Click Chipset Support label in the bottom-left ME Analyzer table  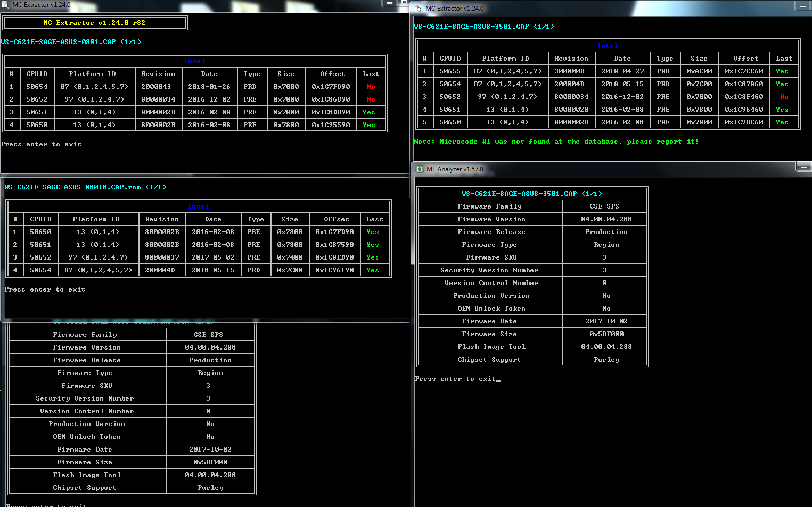click(85, 488)
